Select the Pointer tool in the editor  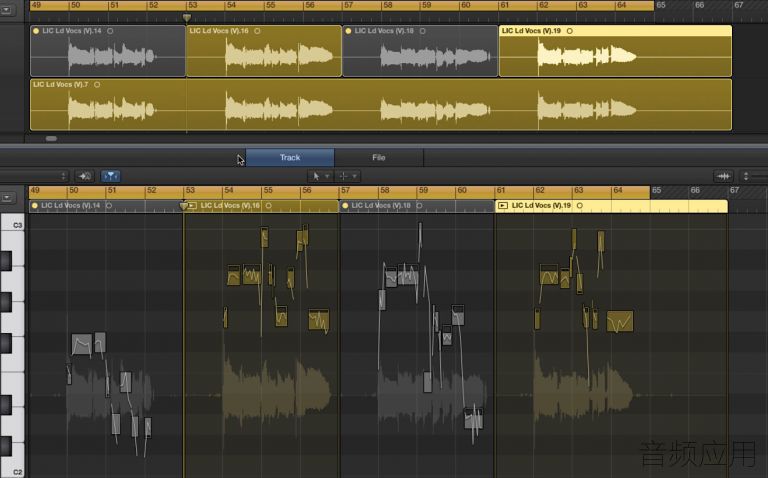(316, 176)
